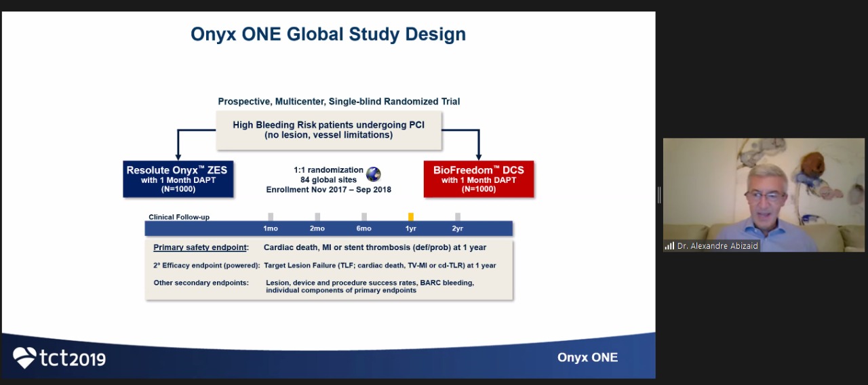Click the 2yr follow-up timeline marker
Screen dimensions: 868x385
(458, 217)
